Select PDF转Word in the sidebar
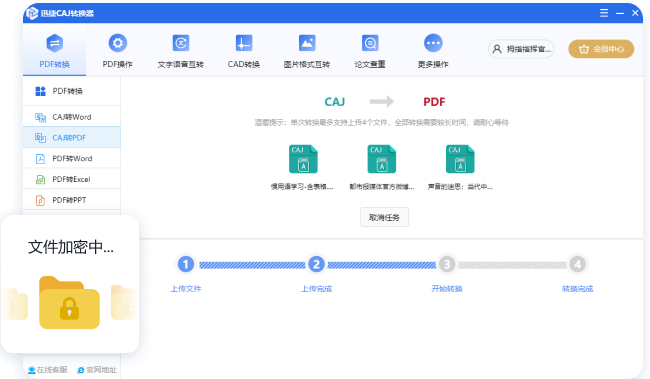The width and height of the screenshot is (650, 379). tap(72, 158)
